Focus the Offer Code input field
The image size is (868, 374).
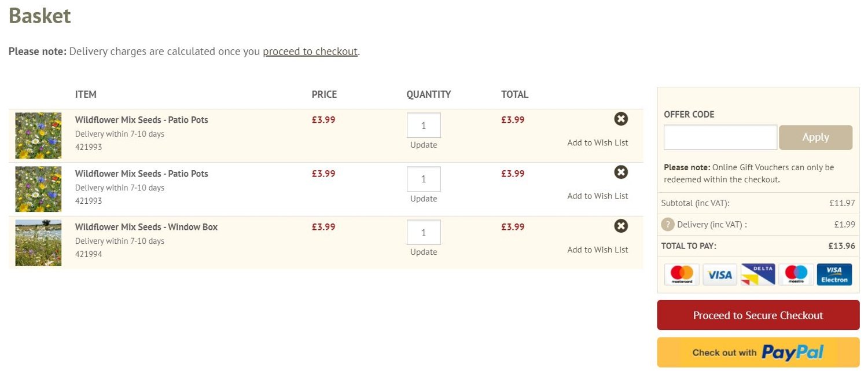[720, 137]
